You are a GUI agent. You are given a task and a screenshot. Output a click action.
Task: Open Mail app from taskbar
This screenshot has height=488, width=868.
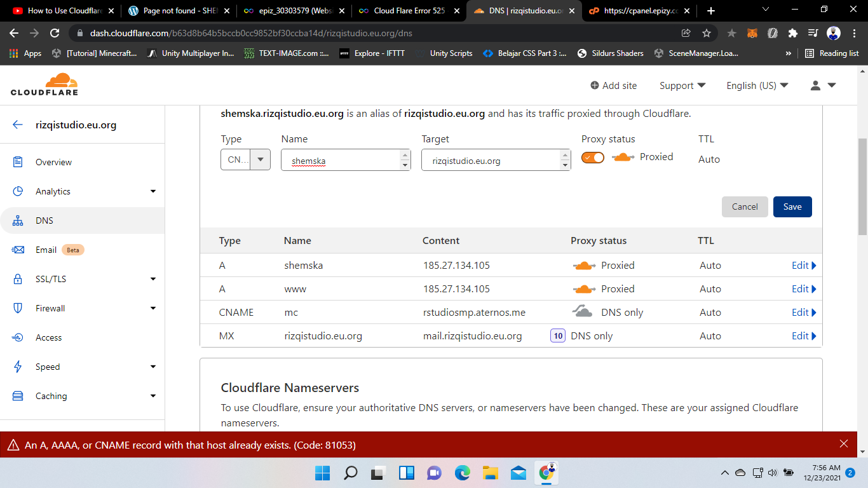pyautogui.click(x=518, y=473)
